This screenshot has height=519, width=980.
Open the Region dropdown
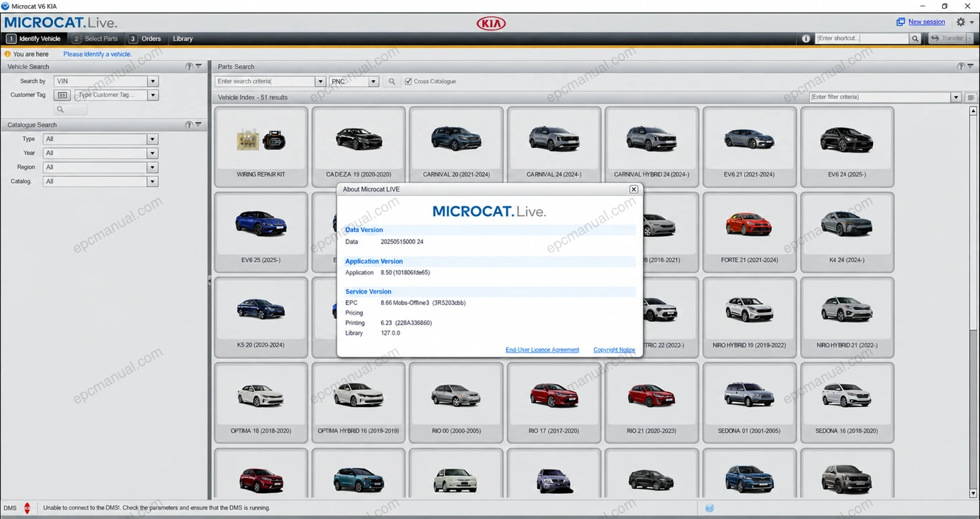153,167
